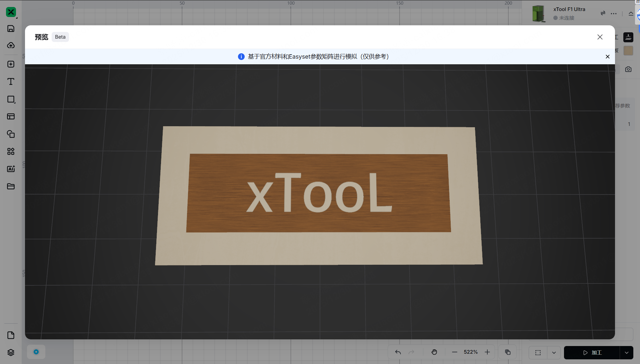Open the AI image generator tool

click(x=11, y=169)
